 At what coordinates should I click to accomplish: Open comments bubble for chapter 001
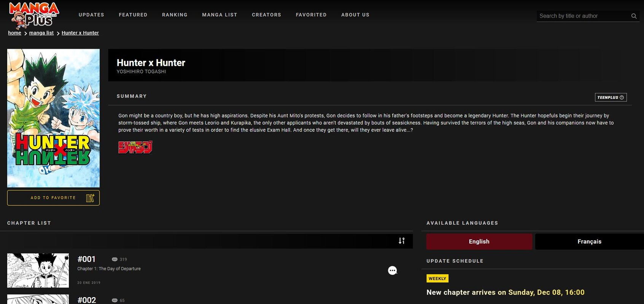[392, 271]
